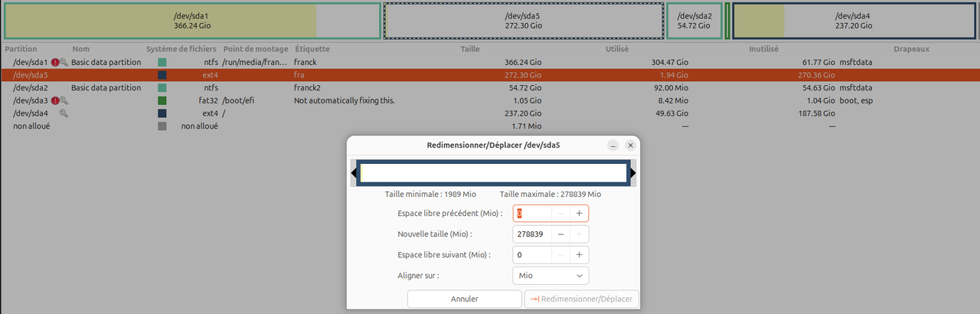Close the Redimensionner/Déplacer dialog

pos(631,145)
